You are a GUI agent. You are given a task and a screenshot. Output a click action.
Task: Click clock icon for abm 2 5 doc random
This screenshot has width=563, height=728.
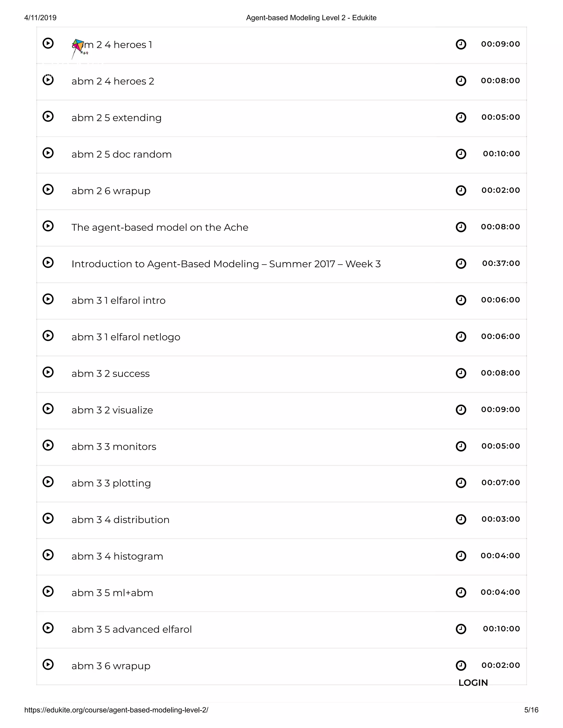(x=461, y=154)
